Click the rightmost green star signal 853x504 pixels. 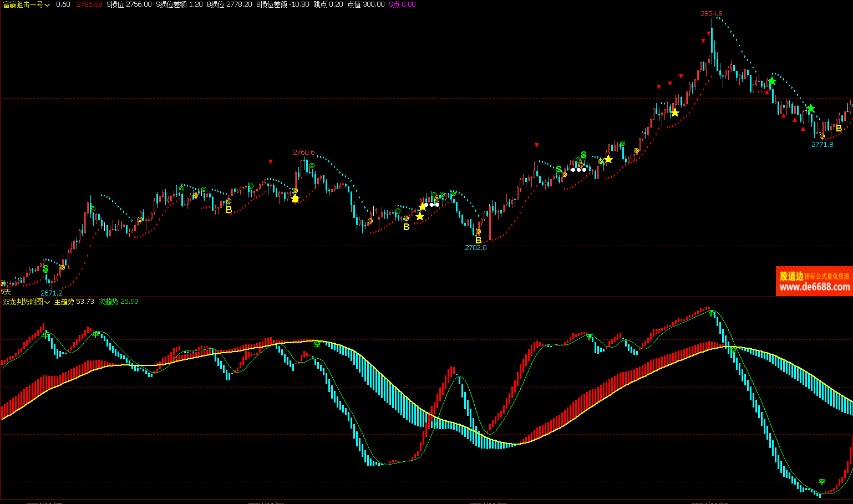[810, 108]
